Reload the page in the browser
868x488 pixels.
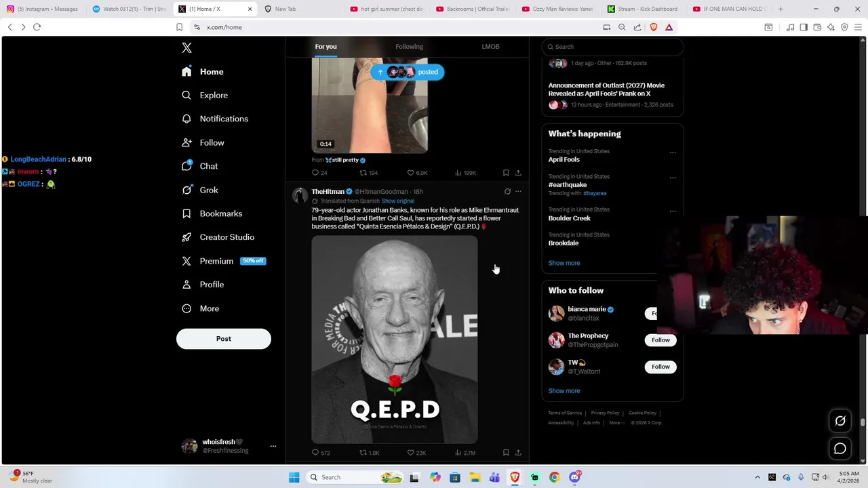pos(37,27)
